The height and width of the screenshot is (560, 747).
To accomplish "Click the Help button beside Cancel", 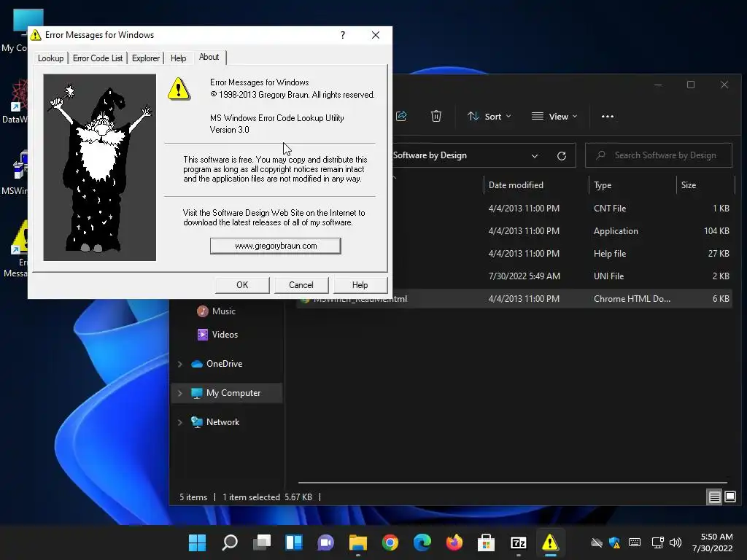I will (360, 285).
